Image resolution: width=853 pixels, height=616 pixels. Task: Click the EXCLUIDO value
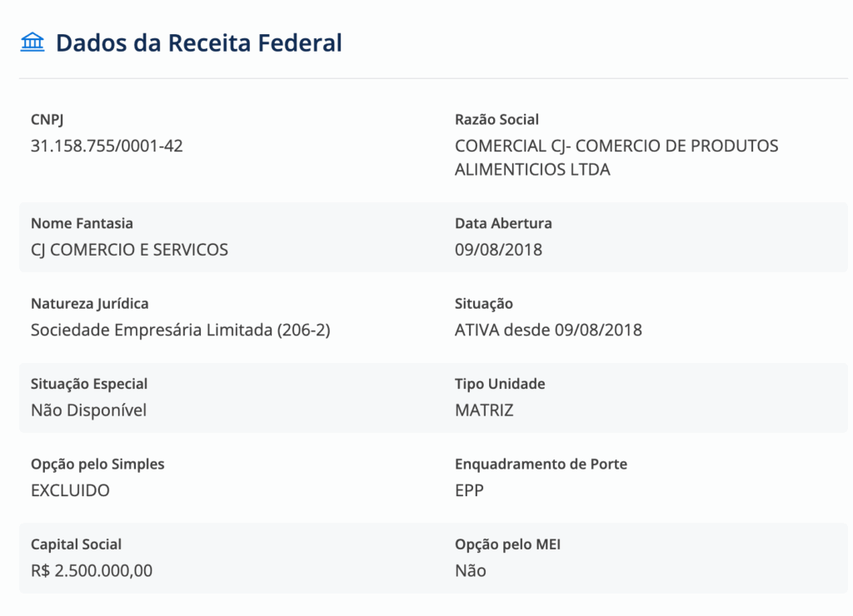[70, 490]
